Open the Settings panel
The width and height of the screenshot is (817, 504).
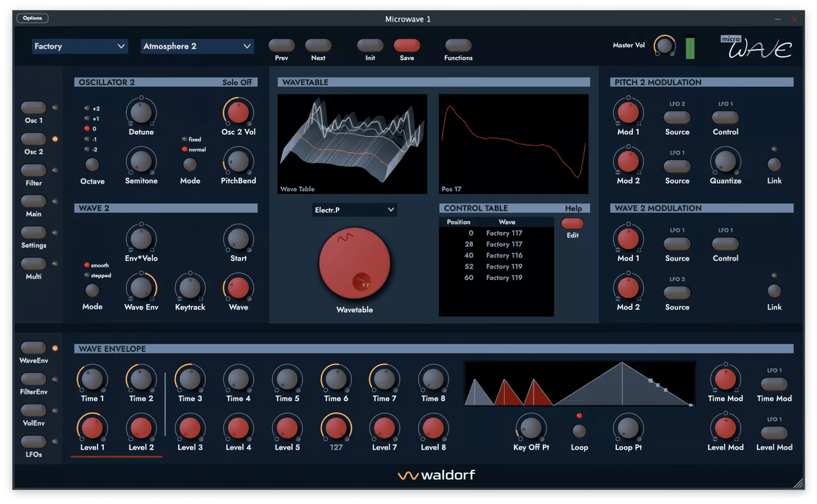tap(33, 233)
